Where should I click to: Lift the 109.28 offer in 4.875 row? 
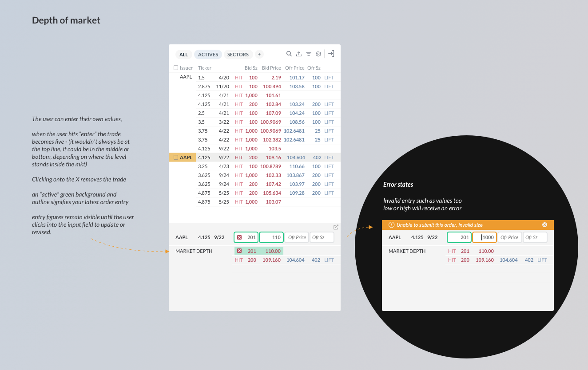[329, 193]
